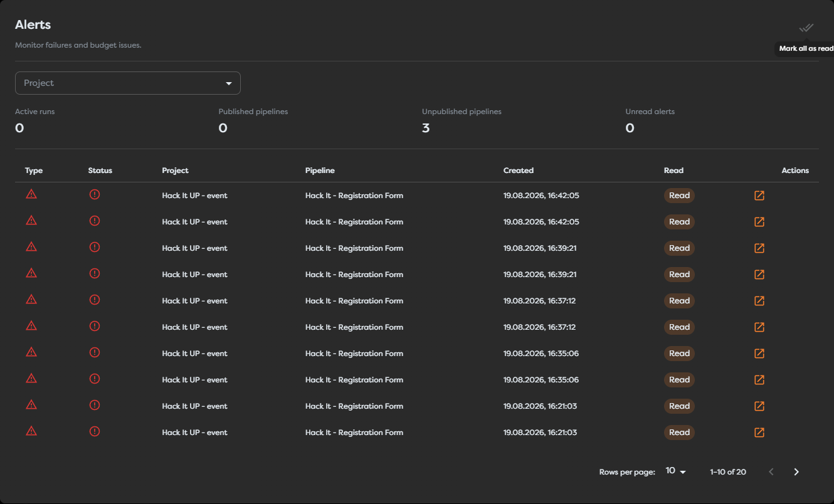
Task: Click the 1–10 of 20 pagination text
Action: tap(728, 472)
